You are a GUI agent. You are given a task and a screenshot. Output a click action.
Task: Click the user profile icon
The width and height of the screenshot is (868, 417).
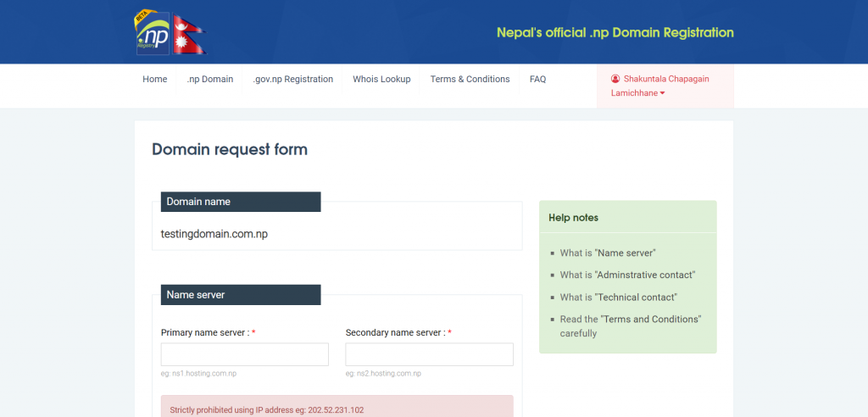click(x=615, y=79)
